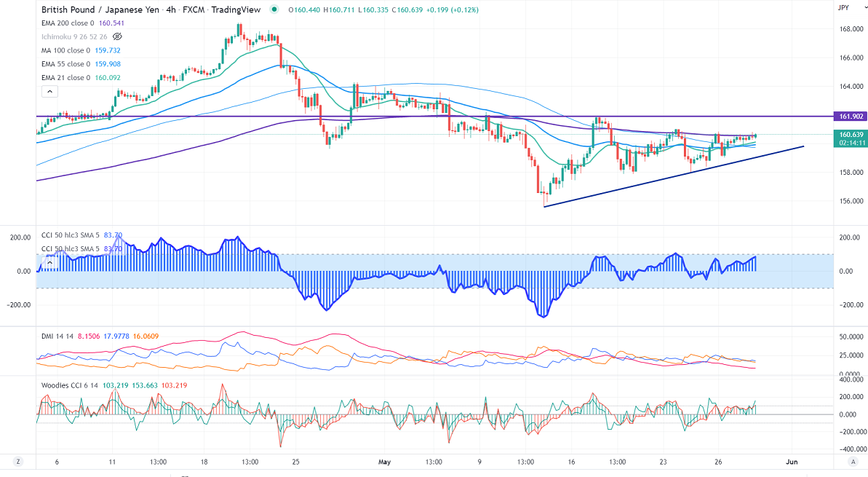Click the DMI value 16.0609
Viewport: 868px width, 477px height.
[x=146, y=336]
